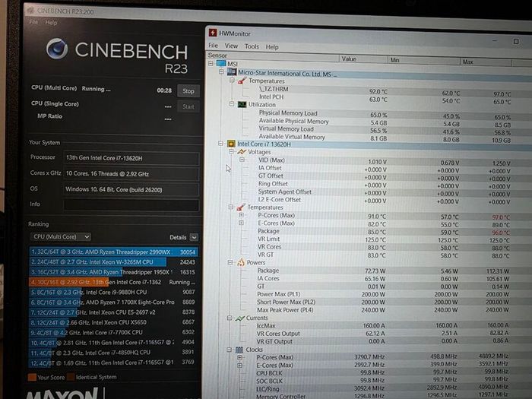The image size is (532, 399).
Task: Click the Max column header
Action: tap(486, 62)
